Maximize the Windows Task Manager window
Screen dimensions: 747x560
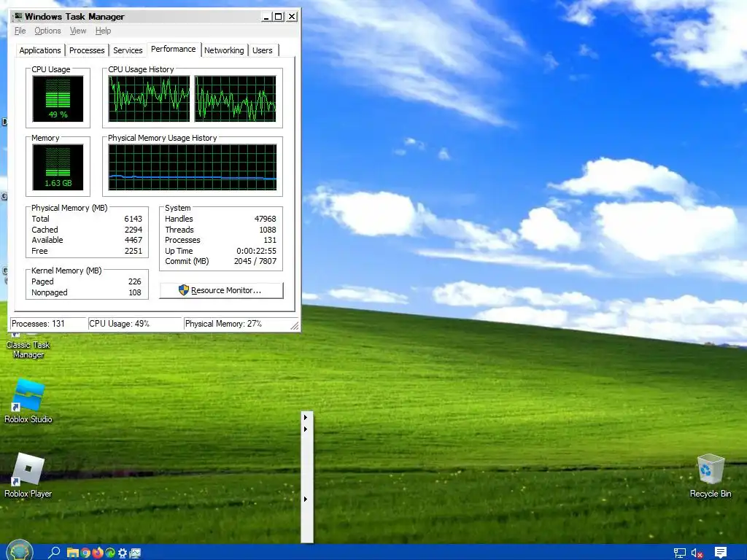[278, 17]
